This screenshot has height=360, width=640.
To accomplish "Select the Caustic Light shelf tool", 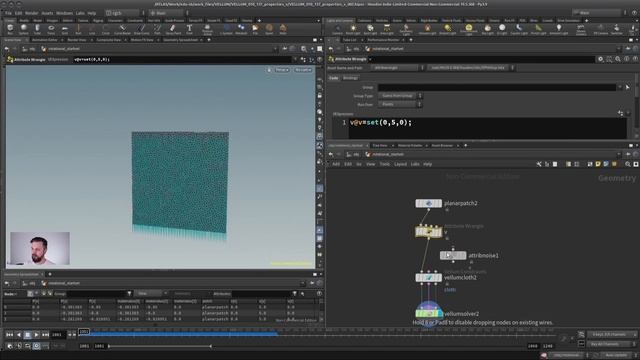I will click(519, 29).
